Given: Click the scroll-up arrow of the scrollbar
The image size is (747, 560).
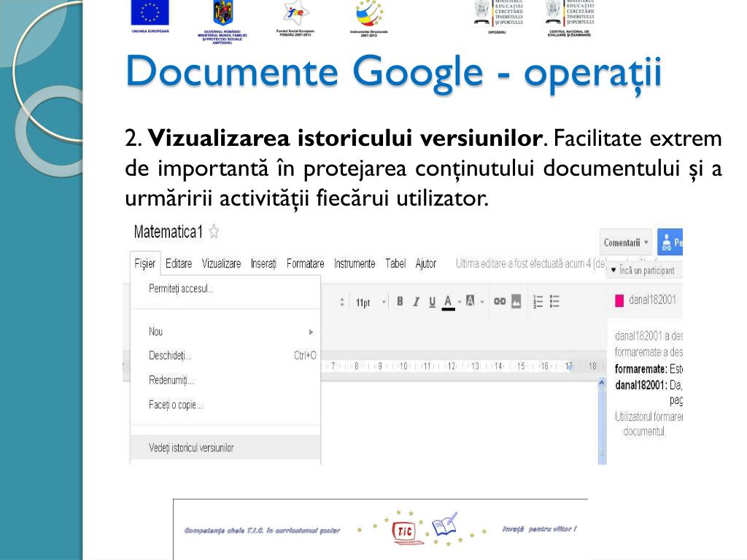Looking at the screenshot, I should (x=602, y=382).
